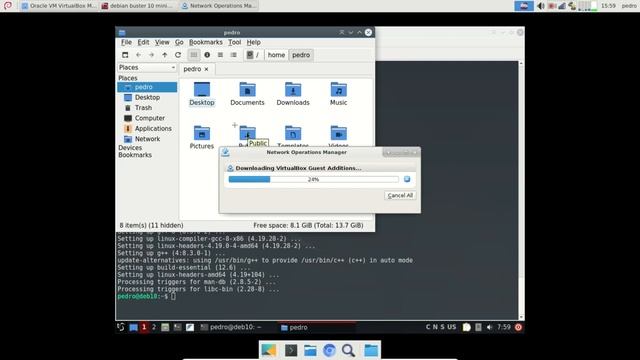This screenshot has height=360, width=640.
Task: Switch to workspace 2 in guest panel
Action: pos(154,327)
